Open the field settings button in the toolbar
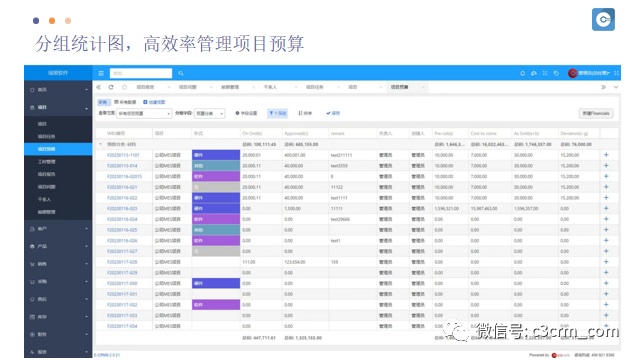The width and height of the screenshot is (640, 360). (x=246, y=113)
